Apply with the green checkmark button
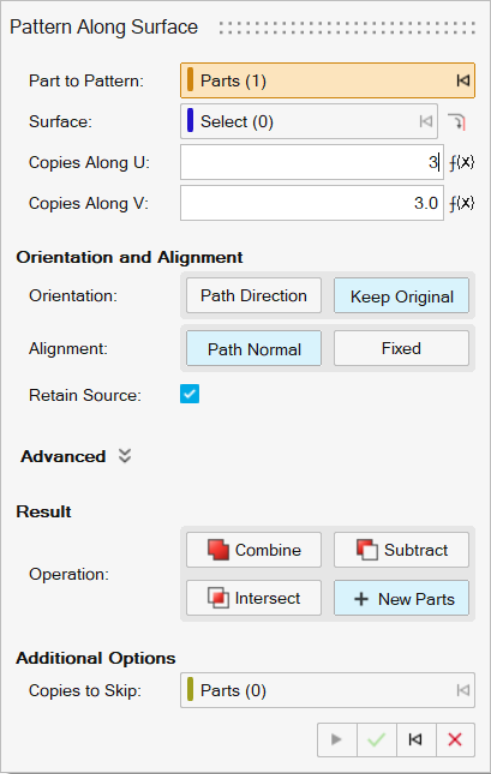Viewport: 491px width, 774px height. point(377,739)
